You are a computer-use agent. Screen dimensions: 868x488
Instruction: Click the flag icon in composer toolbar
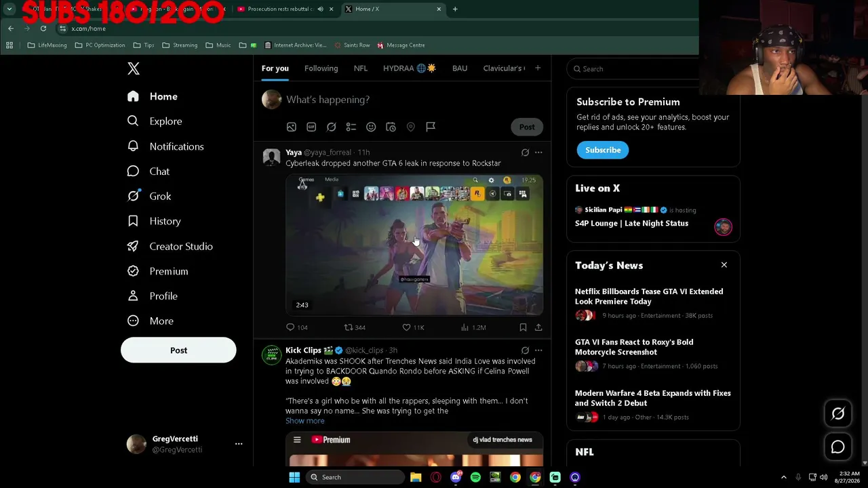(431, 127)
